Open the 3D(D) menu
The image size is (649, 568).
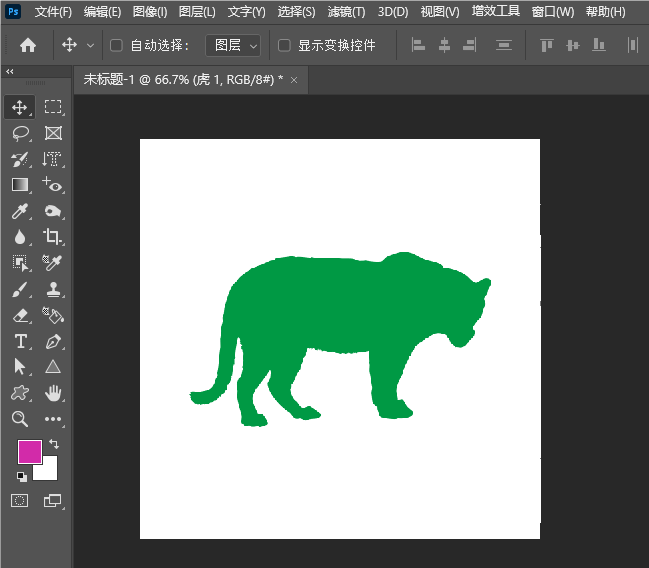coord(393,12)
